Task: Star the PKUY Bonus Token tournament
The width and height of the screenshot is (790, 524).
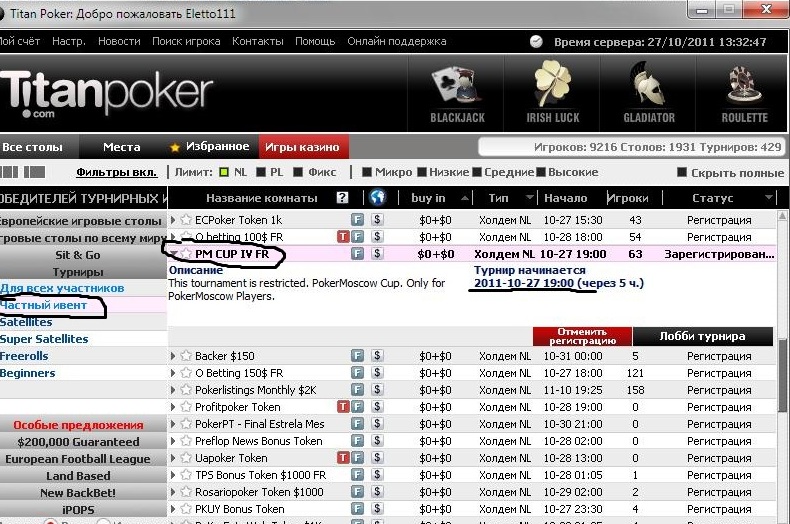Action: coord(186,508)
